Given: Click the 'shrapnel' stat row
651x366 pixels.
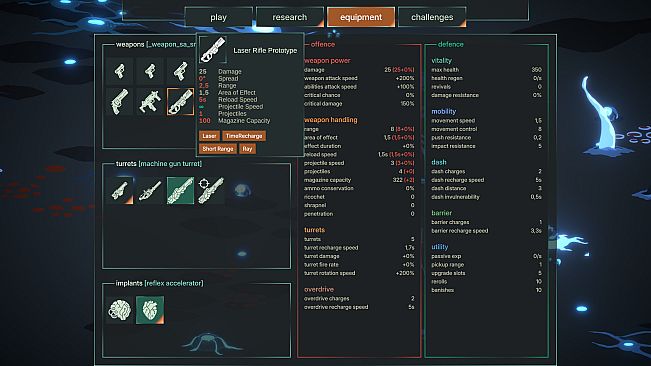Looking at the screenshot, I should [359, 205].
